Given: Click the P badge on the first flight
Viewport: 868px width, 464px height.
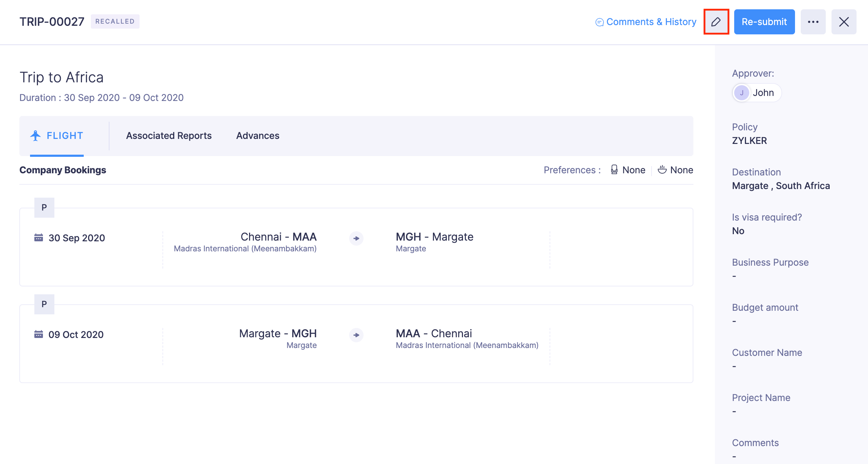Looking at the screenshot, I should (44, 208).
